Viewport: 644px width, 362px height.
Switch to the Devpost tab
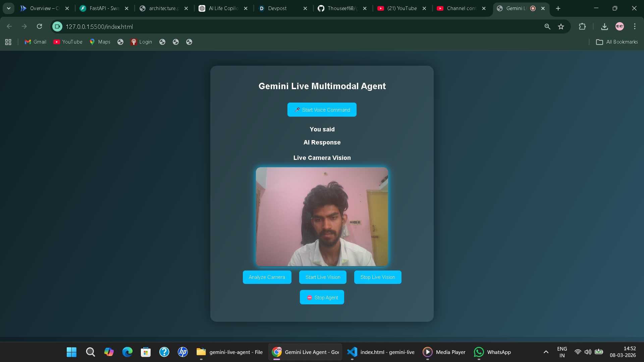pos(277,8)
